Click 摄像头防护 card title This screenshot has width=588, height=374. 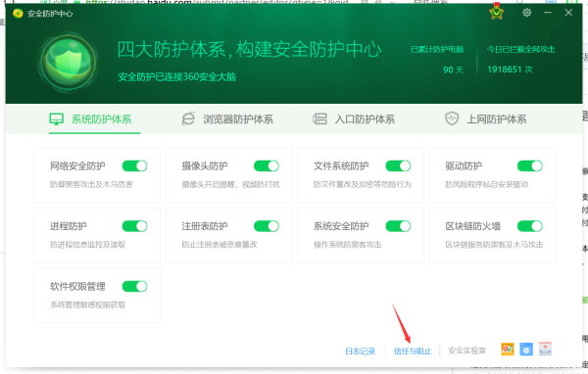point(205,166)
